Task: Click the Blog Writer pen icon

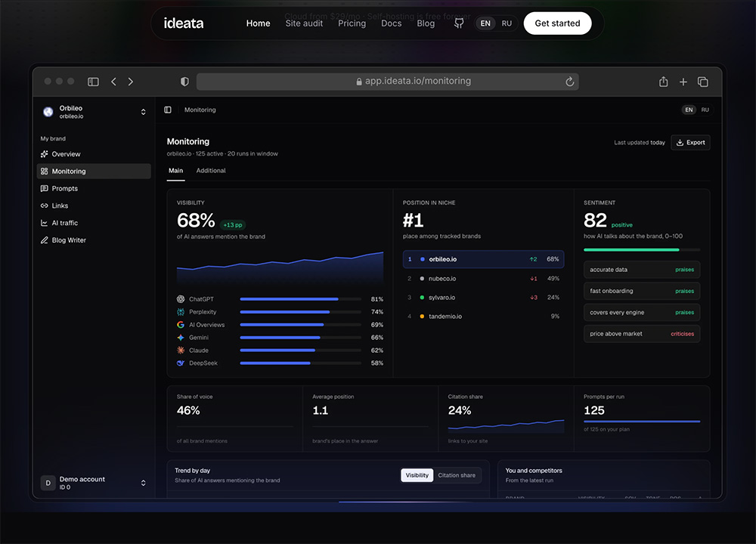Action: click(45, 240)
